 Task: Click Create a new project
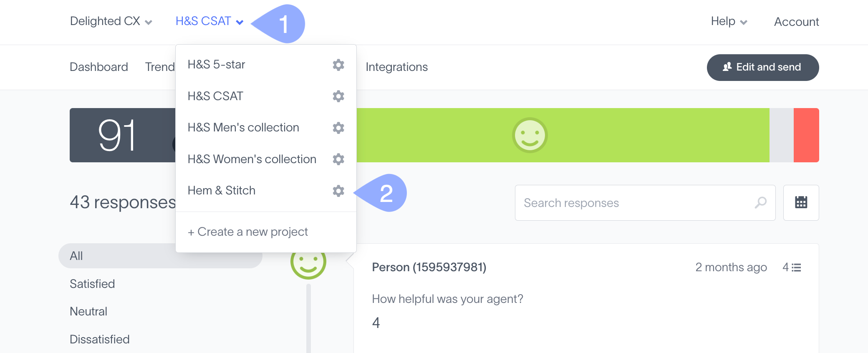click(x=248, y=232)
